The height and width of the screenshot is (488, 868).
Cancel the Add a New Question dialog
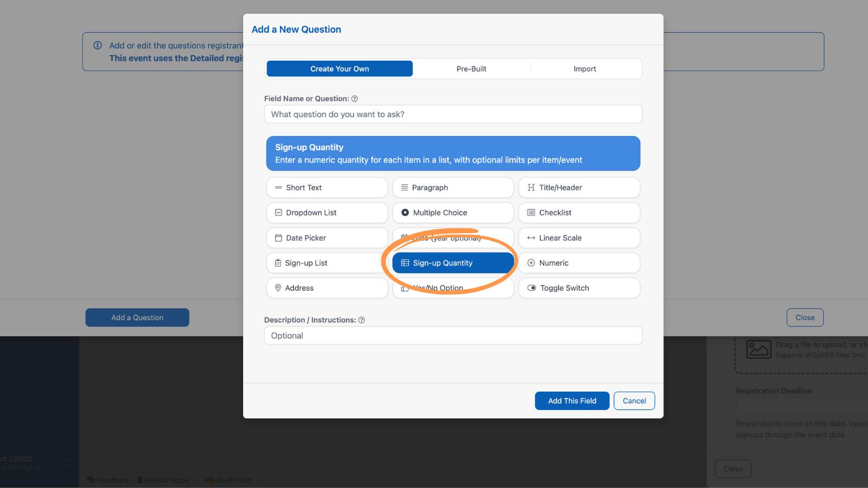(634, 401)
